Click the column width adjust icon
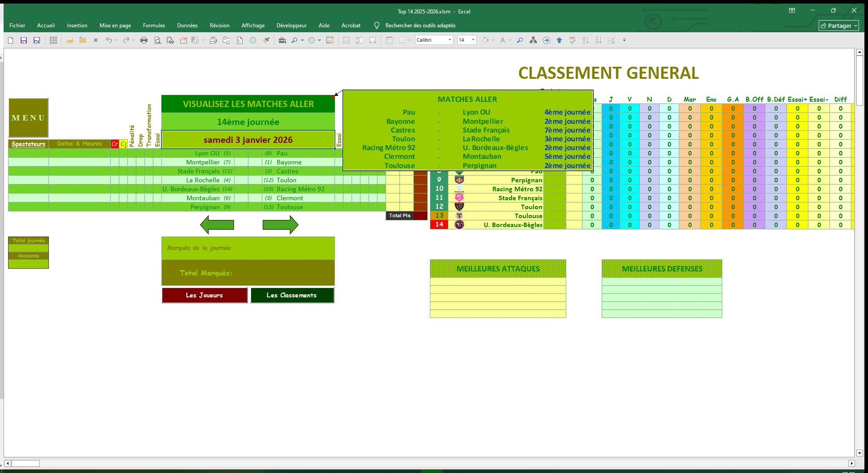 coord(373,40)
